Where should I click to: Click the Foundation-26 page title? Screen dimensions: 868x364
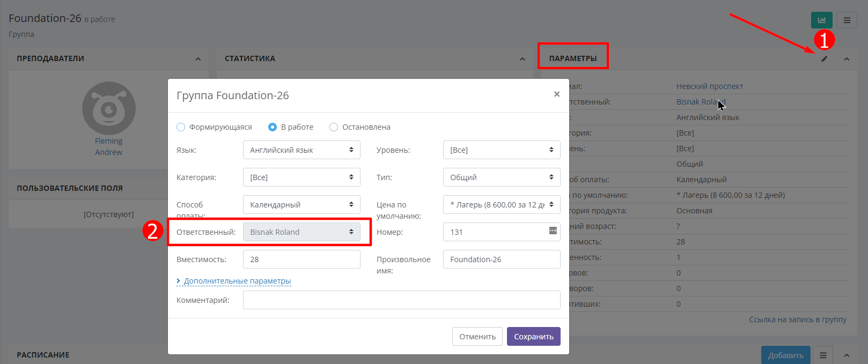pos(45,18)
